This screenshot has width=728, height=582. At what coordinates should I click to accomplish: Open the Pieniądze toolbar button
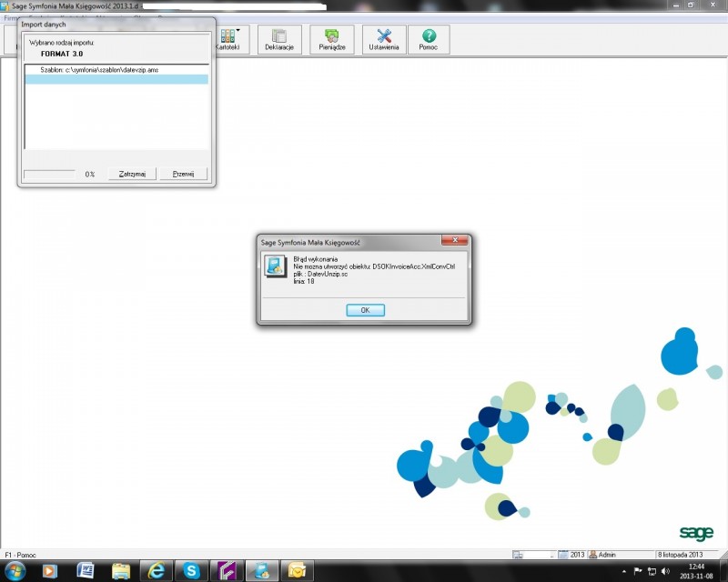pyautogui.click(x=332, y=39)
